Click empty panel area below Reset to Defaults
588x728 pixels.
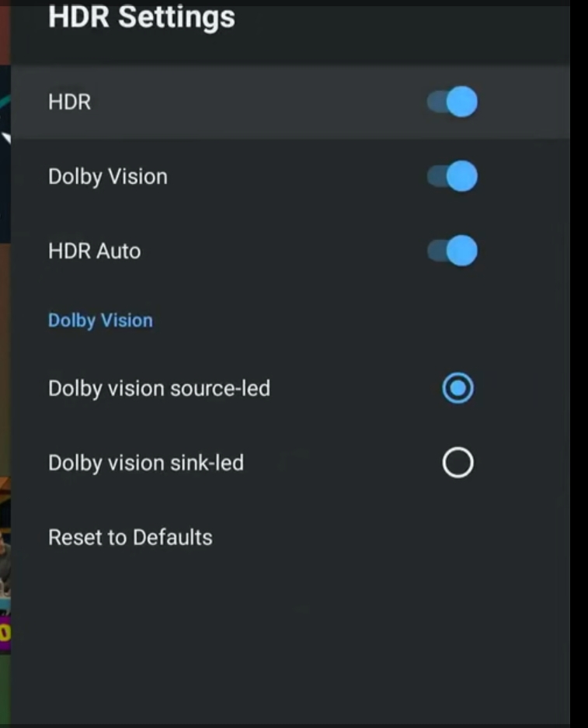click(x=291, y=641)
